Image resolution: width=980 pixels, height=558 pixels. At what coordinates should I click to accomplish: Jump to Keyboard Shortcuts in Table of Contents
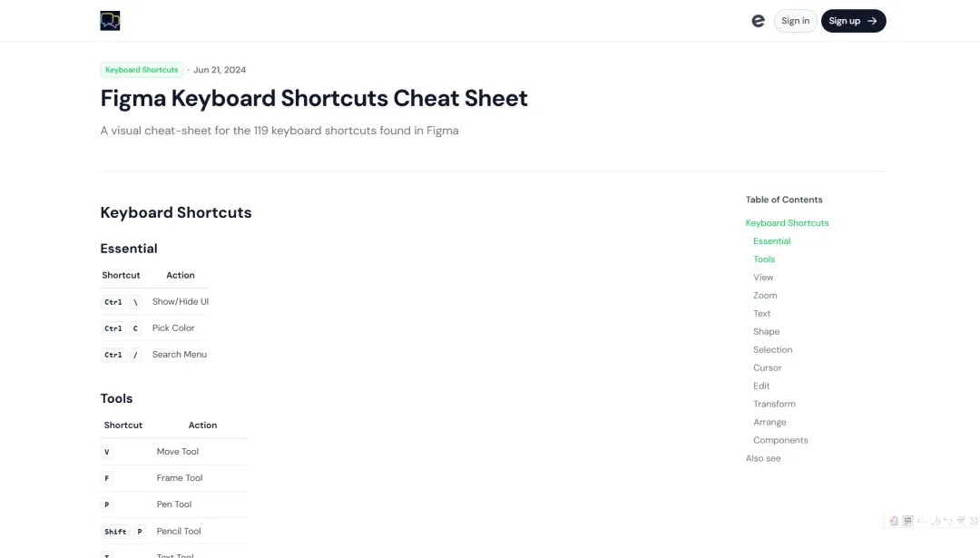pyautogui.click(x=787, y=222)
